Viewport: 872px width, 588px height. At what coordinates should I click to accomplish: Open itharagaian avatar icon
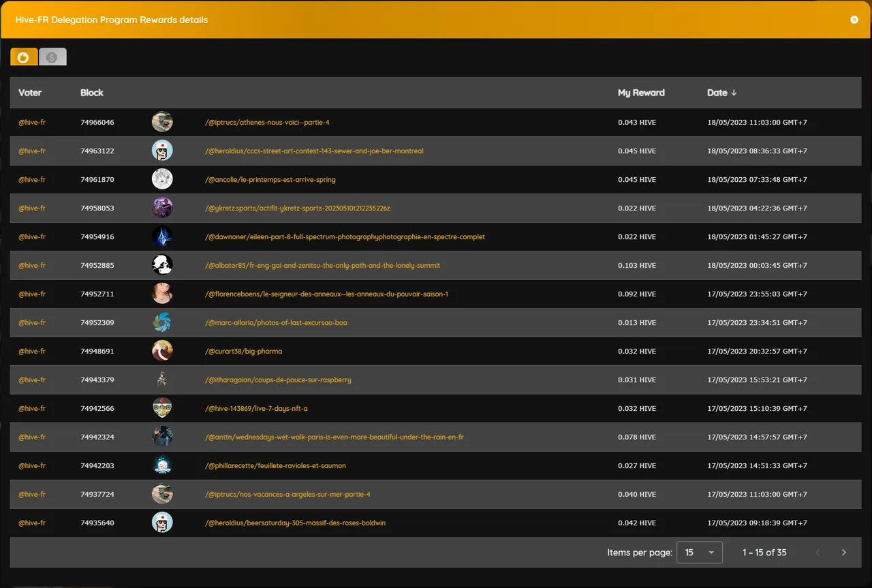[162, 380]
